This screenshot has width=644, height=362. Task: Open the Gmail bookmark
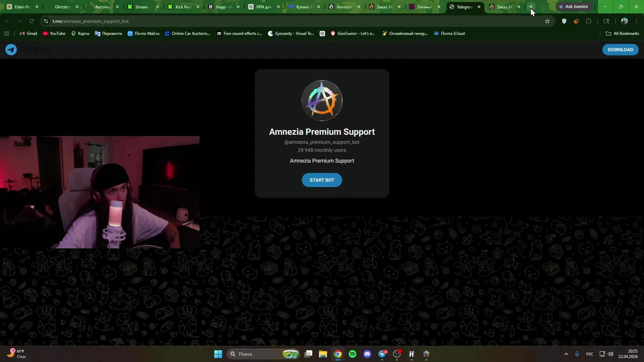(28, 33)
